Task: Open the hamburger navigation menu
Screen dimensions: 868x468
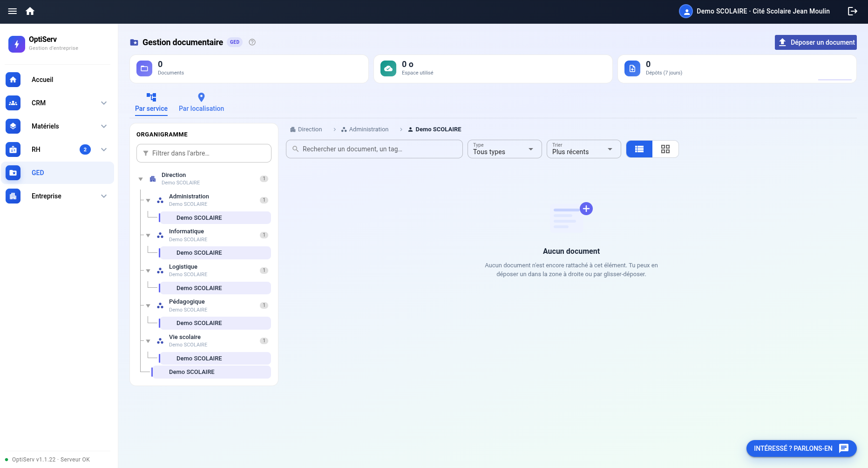Action: coord(13,11)
